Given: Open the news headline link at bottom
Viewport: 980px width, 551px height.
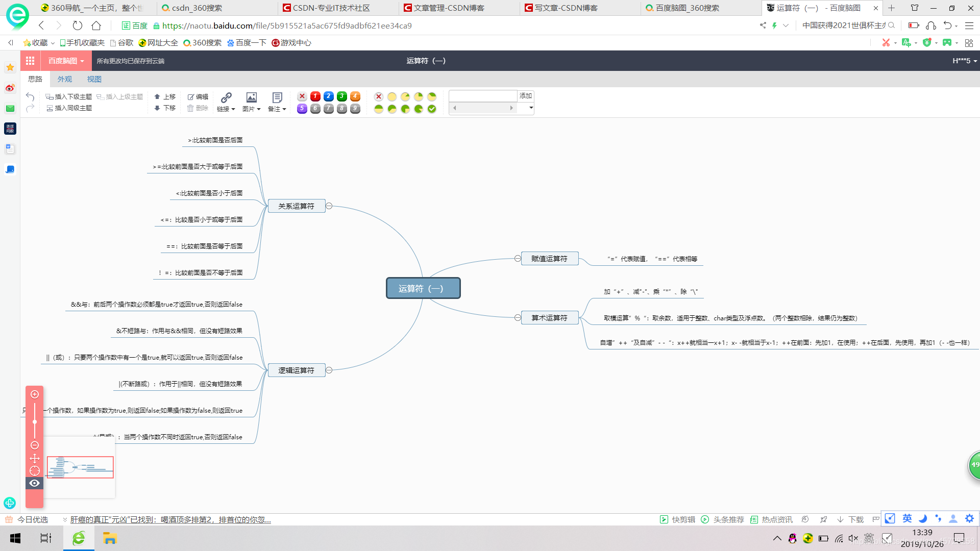Looking at the screenshot, I should coord(170,519).
